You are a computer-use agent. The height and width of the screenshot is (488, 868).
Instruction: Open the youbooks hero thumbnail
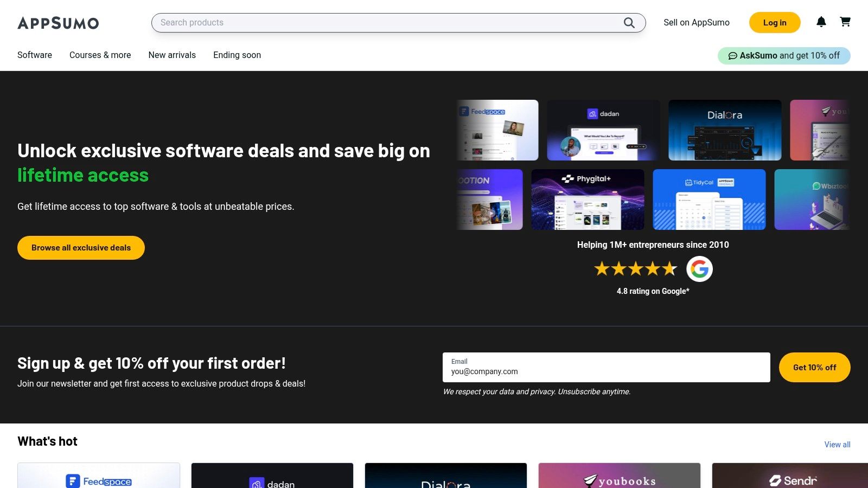[820, 130]
